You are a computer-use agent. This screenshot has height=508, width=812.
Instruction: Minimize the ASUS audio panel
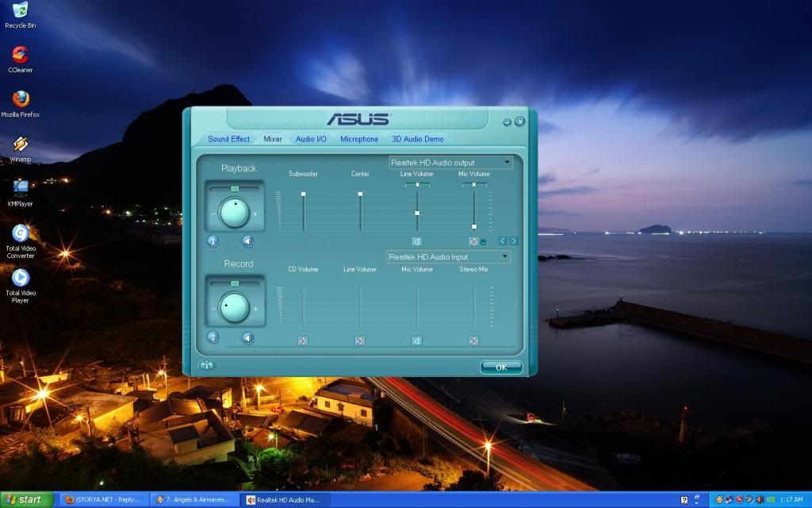(507, 122)
